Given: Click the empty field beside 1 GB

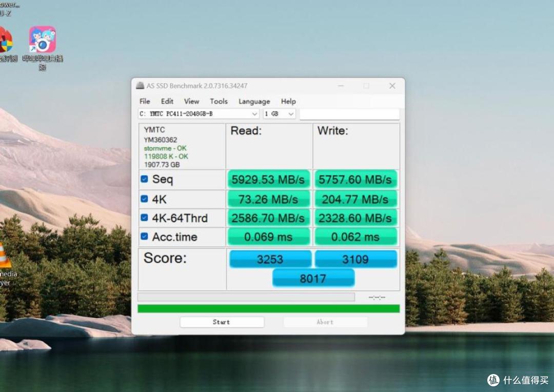Looking at the screenshot, I should tap(349, 114).
